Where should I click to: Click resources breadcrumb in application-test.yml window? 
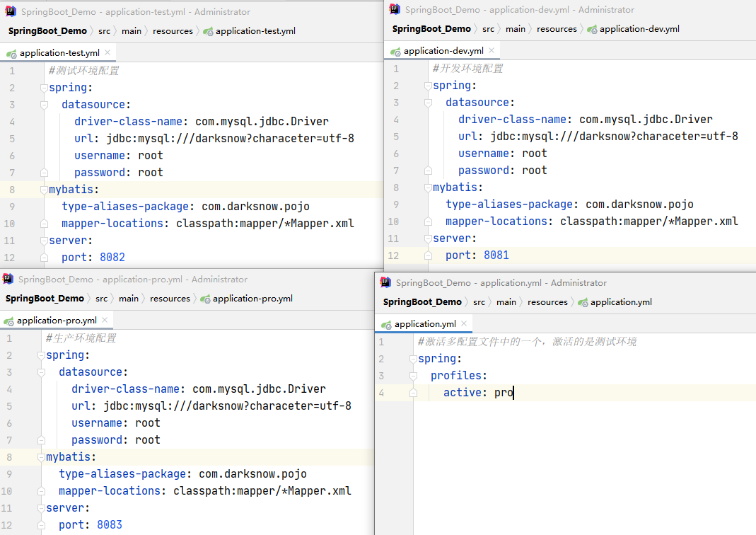[173, 31]
